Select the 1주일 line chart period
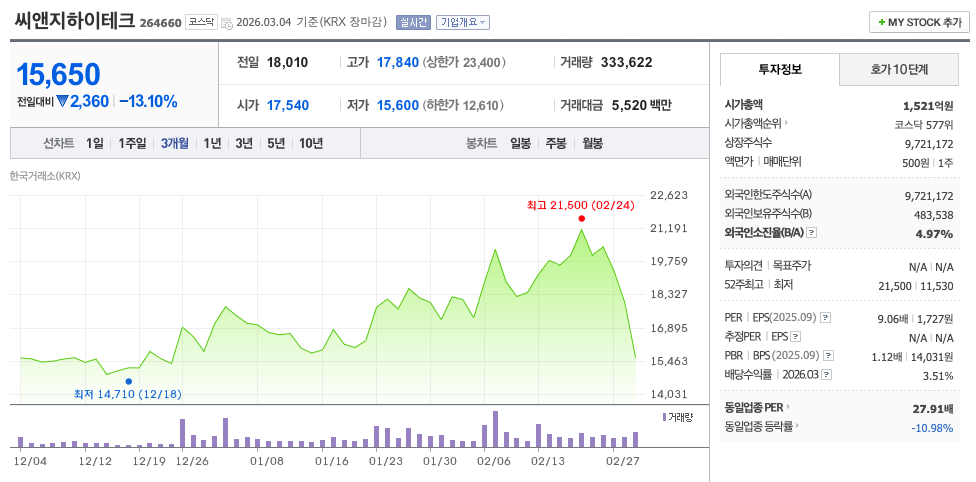 pos(132,143)
